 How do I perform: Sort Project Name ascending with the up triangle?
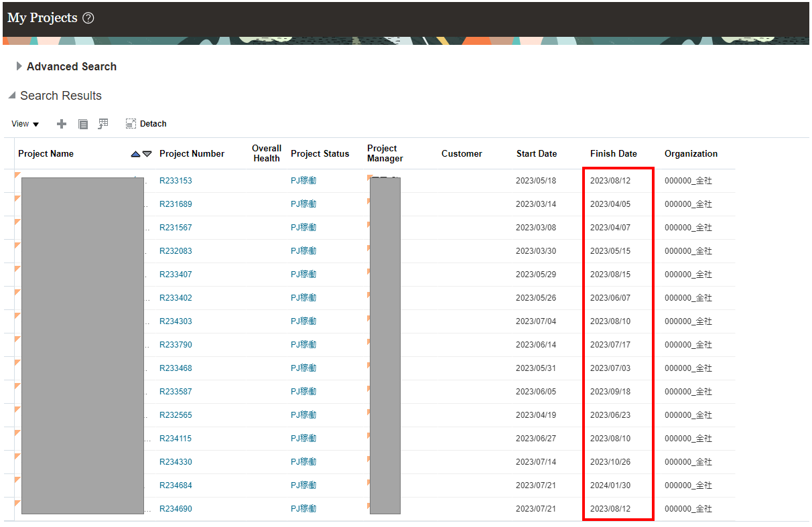click(x=135, y=153)
